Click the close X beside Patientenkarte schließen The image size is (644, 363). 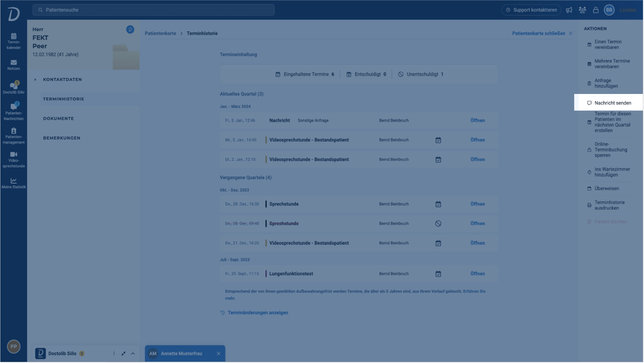pos(571,34)
